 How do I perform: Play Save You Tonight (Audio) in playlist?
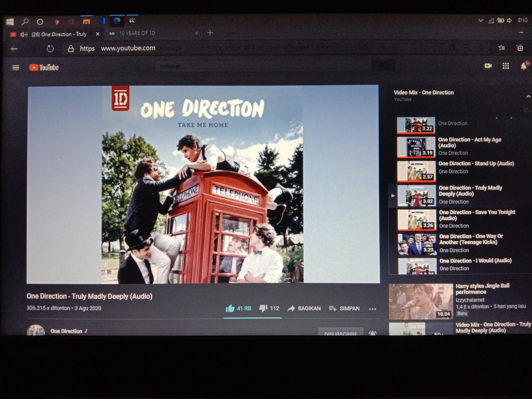coord(460,219)
